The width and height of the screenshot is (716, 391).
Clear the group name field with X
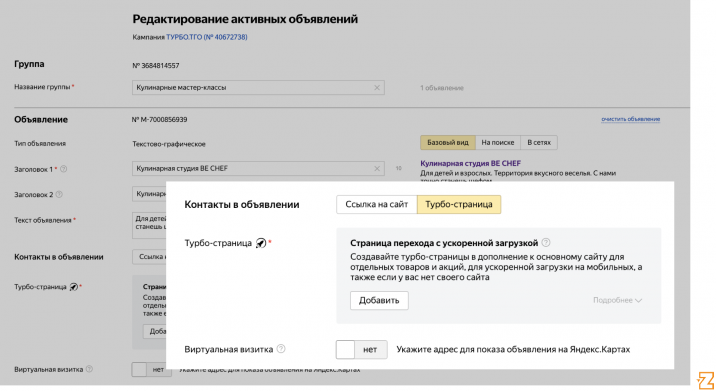tap(377, 88)
